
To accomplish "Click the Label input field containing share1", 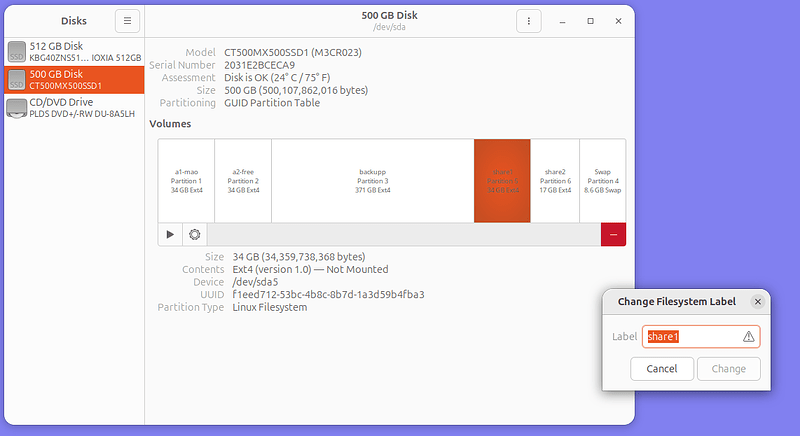I will pyautogui.click(x=701, y=337).
